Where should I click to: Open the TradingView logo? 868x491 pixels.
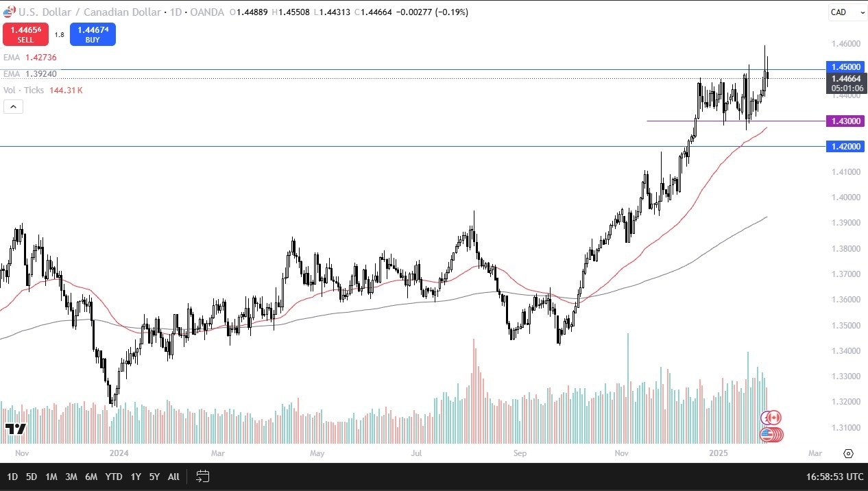[x=15, y=429]
